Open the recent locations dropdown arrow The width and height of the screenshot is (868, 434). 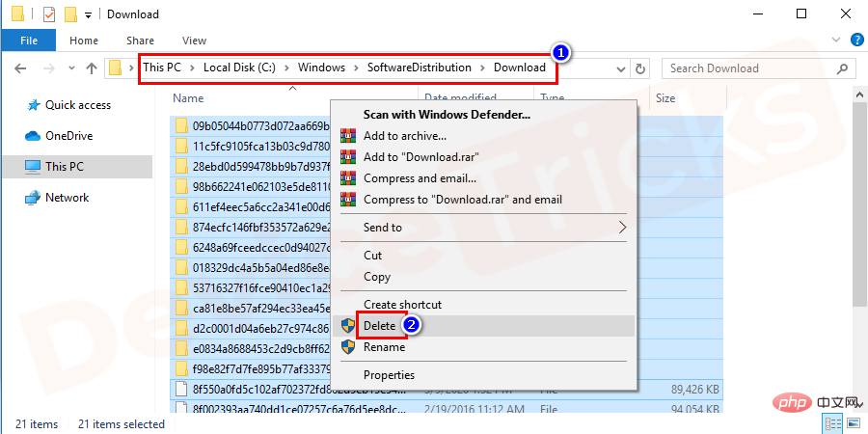(71, 68)
